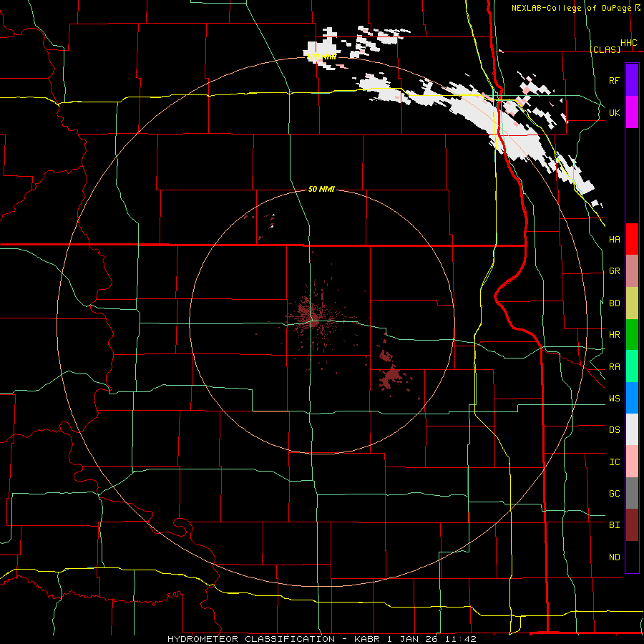Click the IC legend label
Image resolution: width=644 pixels, height=644 pixels.
(x=614, y=462)
